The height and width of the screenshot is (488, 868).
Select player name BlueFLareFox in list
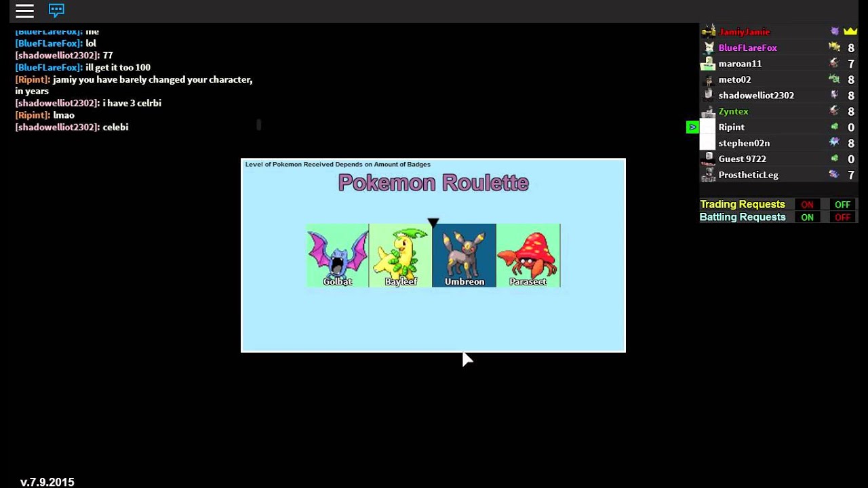pos(747,47)
